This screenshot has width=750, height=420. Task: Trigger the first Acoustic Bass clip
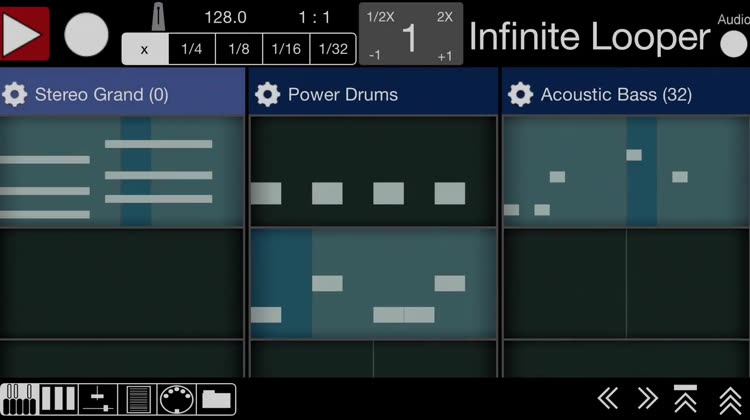click(x=627, y=172)
